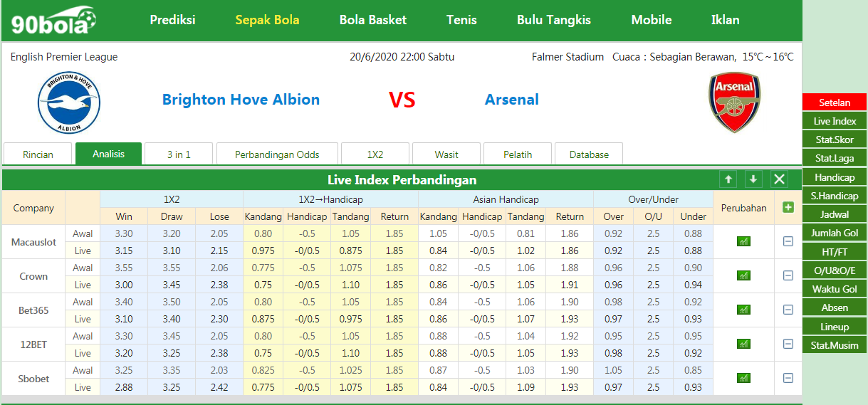Open Macauslot odds change chart icon
The width and height of the screenshot is (868, 405).
[743, 241]
